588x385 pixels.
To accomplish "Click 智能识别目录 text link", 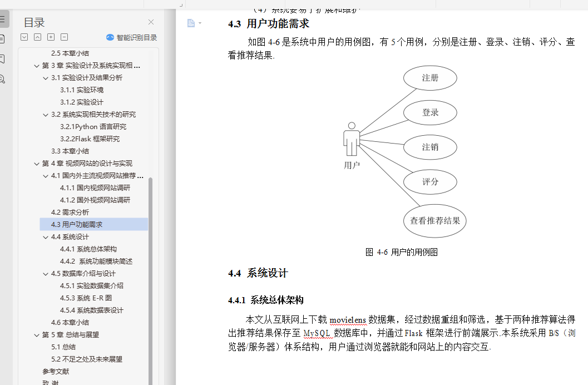I will 136,37.
